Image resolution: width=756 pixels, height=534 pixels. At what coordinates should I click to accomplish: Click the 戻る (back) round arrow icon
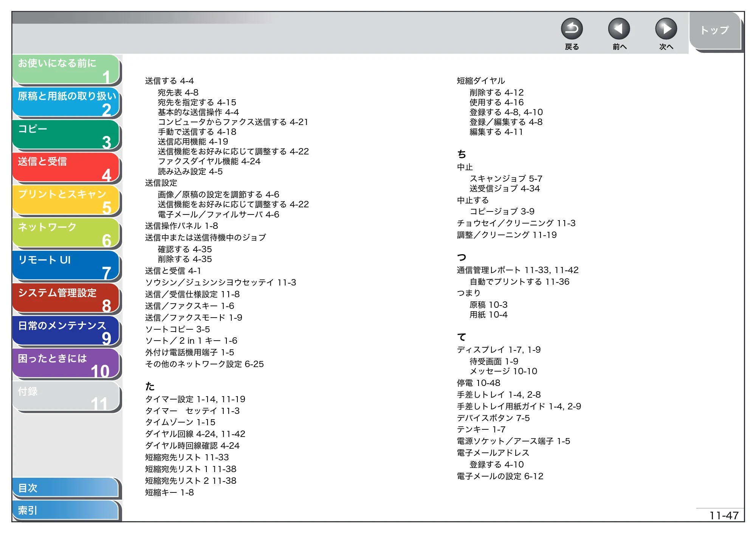572,29
